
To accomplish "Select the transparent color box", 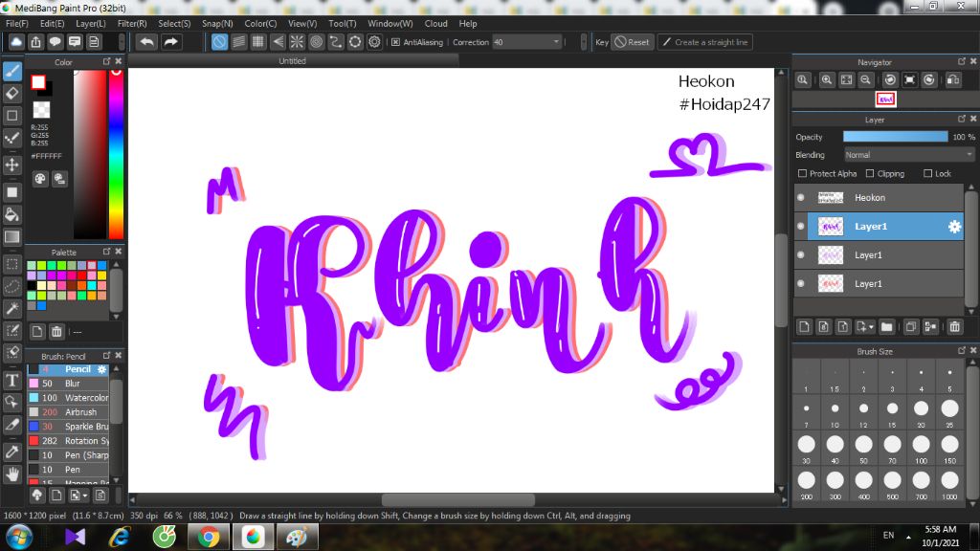I will pos(41,109).
